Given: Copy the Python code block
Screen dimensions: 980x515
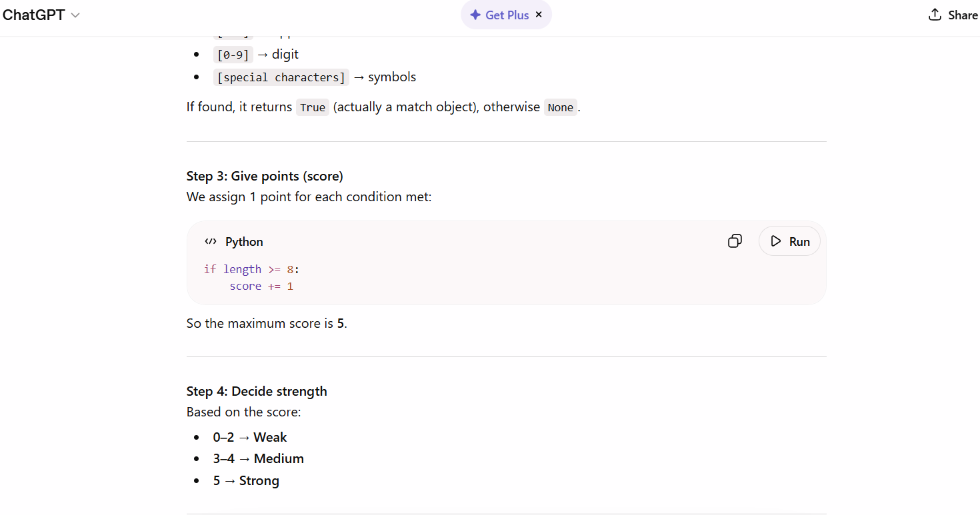Looking at the screenshot, I should [735, 241].
